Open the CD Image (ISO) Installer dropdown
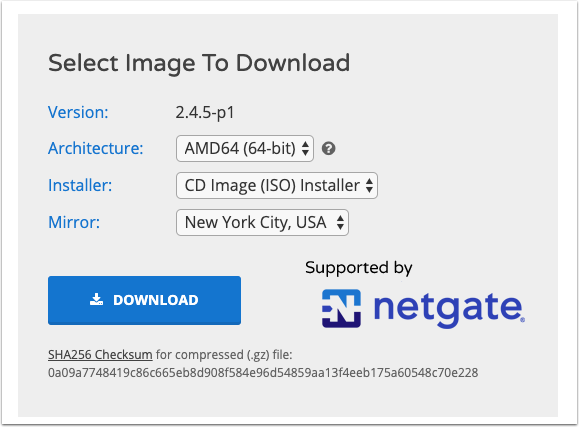Screen dimensions: 579x427 (x=277, y=185)
